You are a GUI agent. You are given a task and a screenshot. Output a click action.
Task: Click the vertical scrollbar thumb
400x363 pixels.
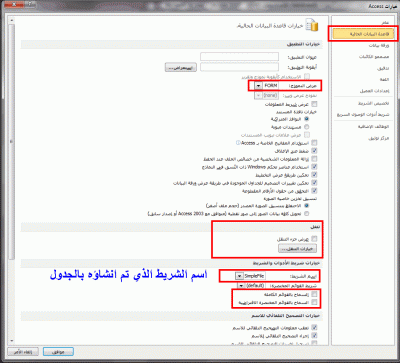12,142
